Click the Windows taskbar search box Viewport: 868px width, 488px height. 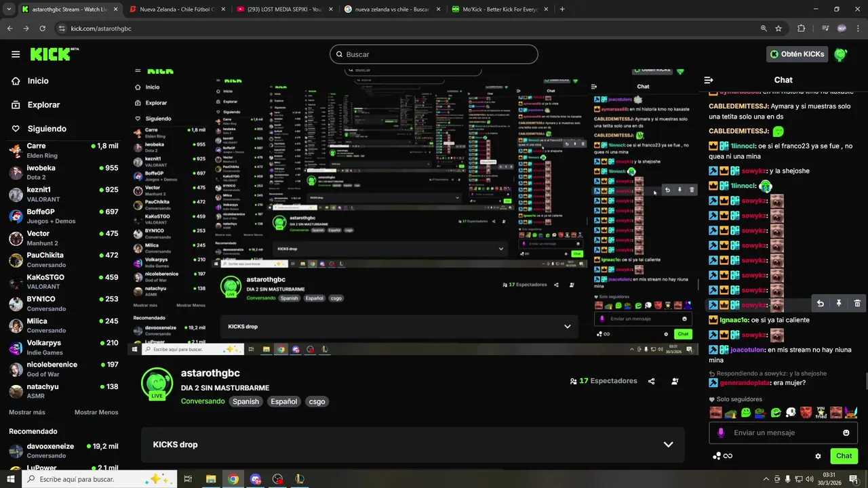point(100,479)
